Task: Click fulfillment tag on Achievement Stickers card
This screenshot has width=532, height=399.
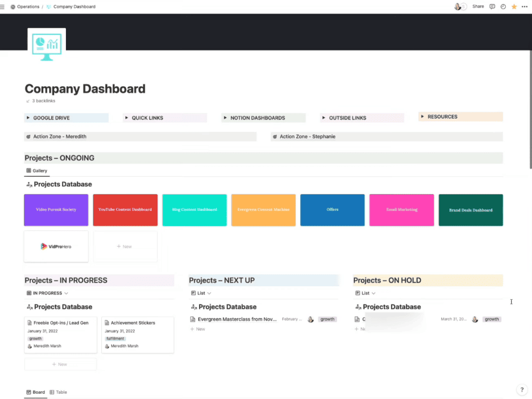Action: (115, 339)
